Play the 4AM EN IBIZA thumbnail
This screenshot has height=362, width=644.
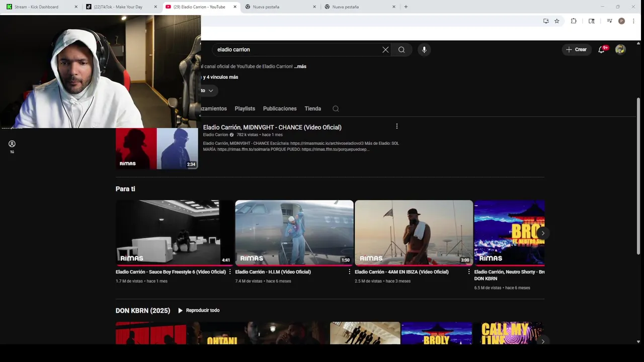[x=414, y=233]
